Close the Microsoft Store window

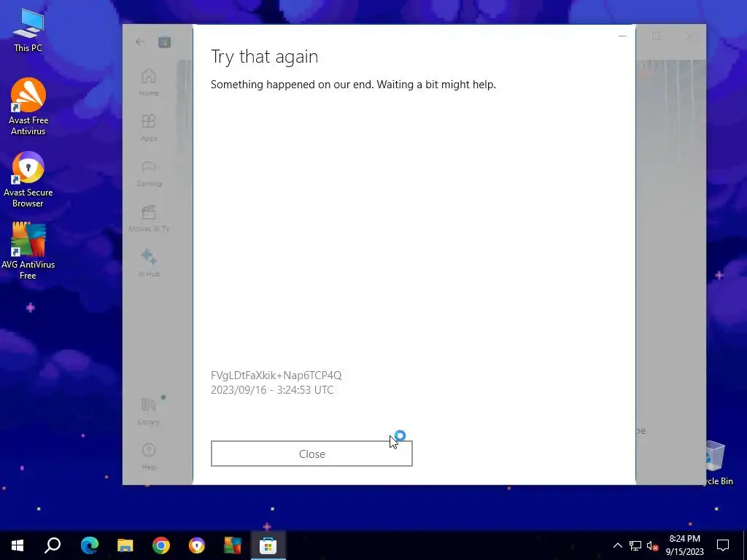tap(688, 36)
